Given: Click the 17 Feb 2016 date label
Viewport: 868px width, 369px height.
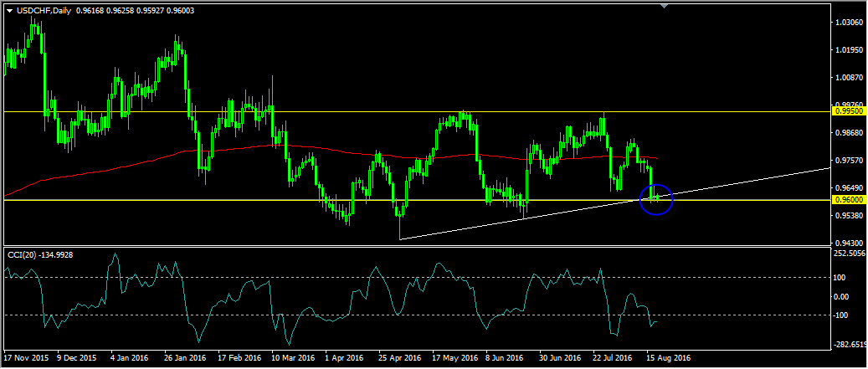Looking at the screenshot, I should click(x=239, y=358).
